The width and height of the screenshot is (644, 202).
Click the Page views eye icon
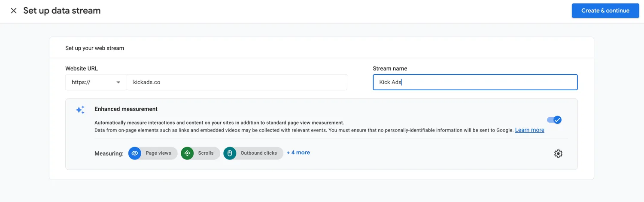pyautogui.click(x=135, y=153)
